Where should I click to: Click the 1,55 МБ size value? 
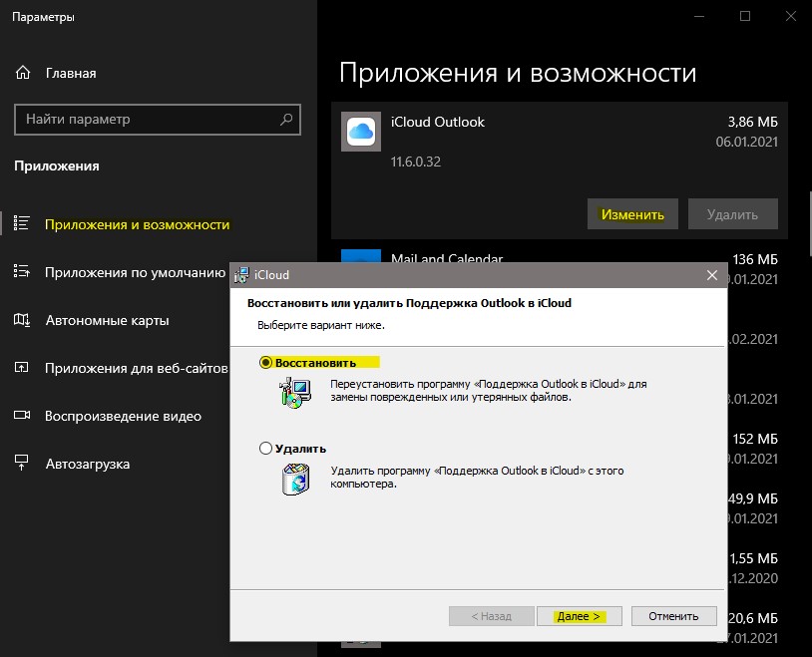[753, 558]
